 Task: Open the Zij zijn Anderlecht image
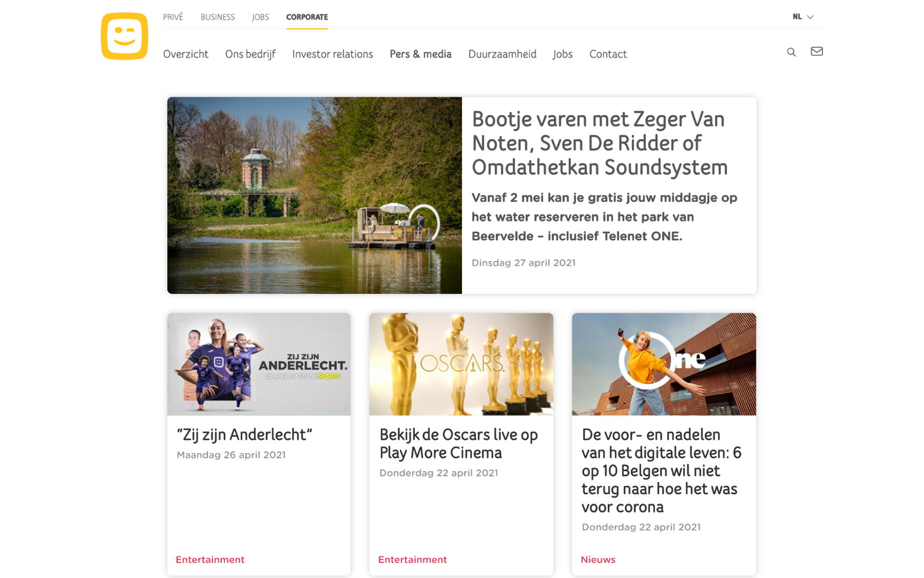(259, 364)
